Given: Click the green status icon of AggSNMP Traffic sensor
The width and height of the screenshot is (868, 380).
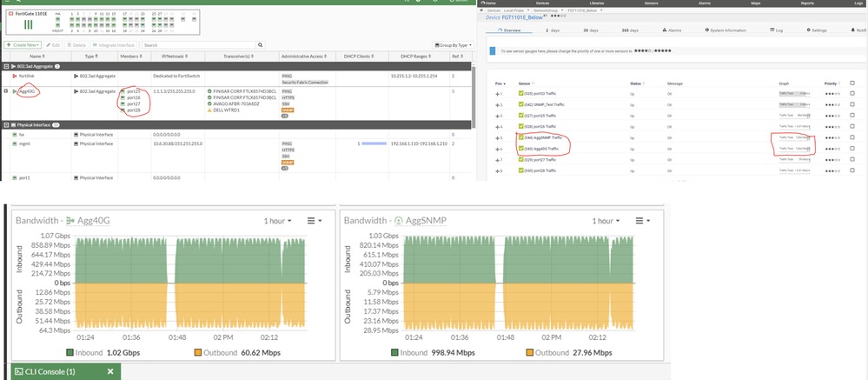Looking at the screenshot, I should click(521, 137).
